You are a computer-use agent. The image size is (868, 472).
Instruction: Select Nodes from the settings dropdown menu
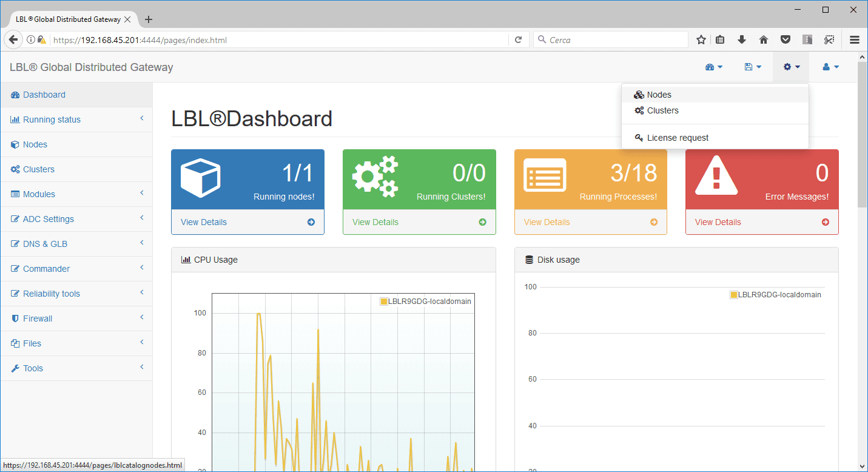(659, 95)
